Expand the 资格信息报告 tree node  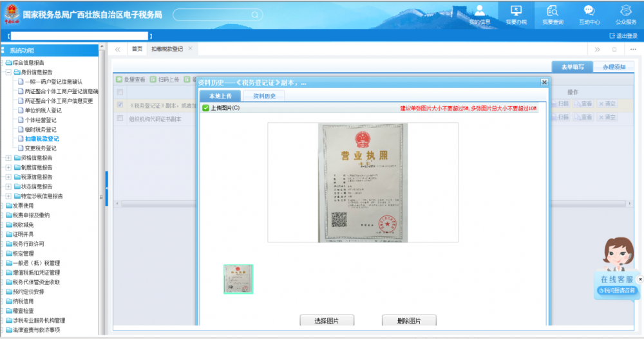[x=8, y=158]
